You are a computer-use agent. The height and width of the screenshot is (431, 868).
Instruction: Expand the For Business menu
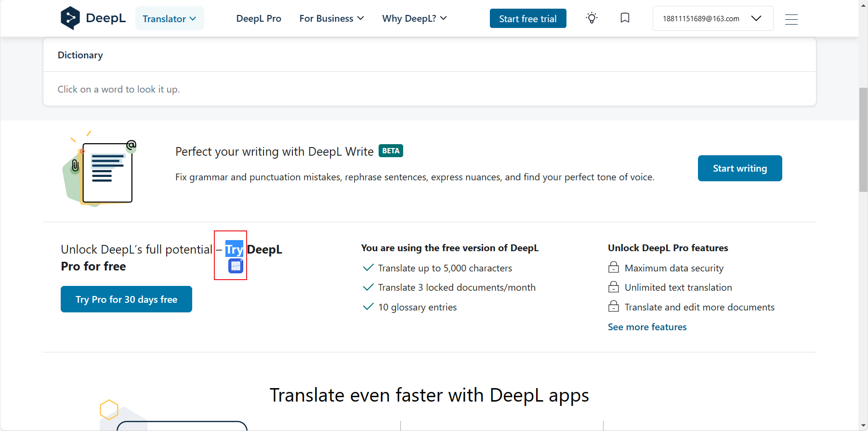click(x=331, y=18)
